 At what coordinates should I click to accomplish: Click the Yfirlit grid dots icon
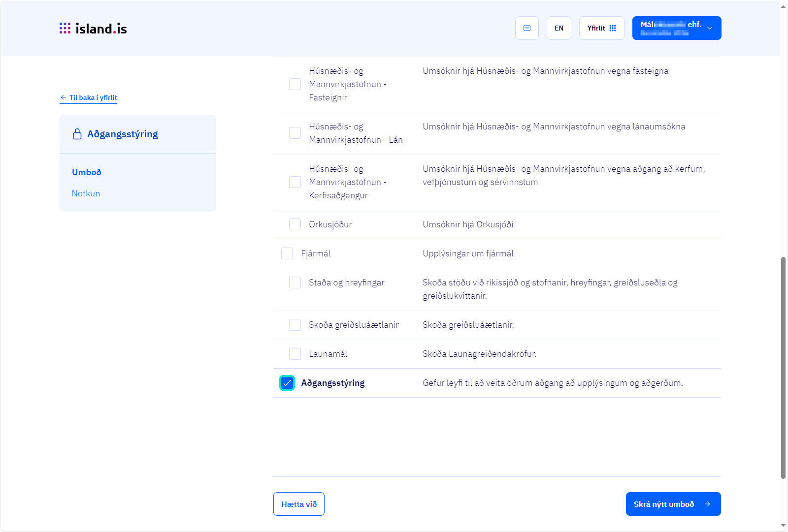pos(613,28)
